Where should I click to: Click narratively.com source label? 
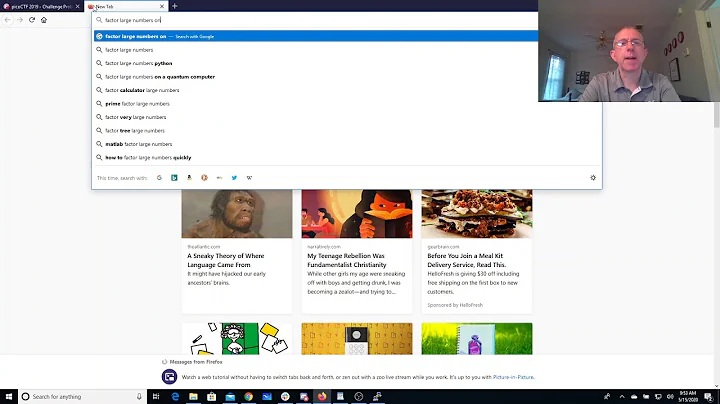(324, 247)
